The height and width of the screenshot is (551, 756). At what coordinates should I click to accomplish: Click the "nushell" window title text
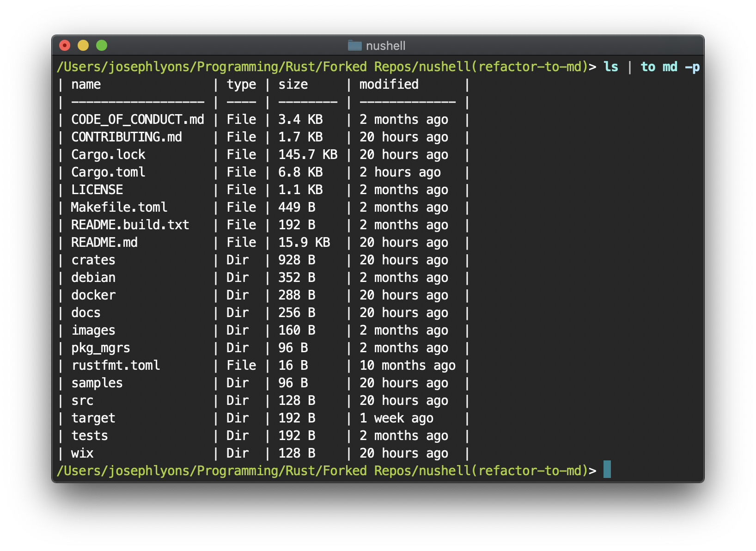click(x=385, y=46)
